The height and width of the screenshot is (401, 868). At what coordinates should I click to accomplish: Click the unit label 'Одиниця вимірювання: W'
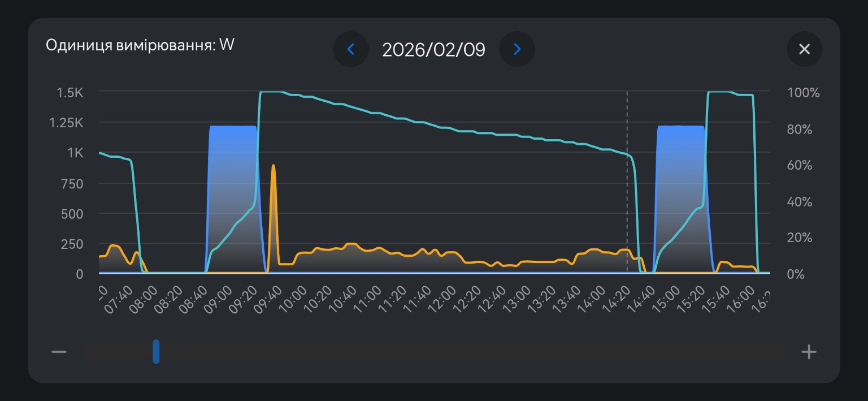(140, 45)
